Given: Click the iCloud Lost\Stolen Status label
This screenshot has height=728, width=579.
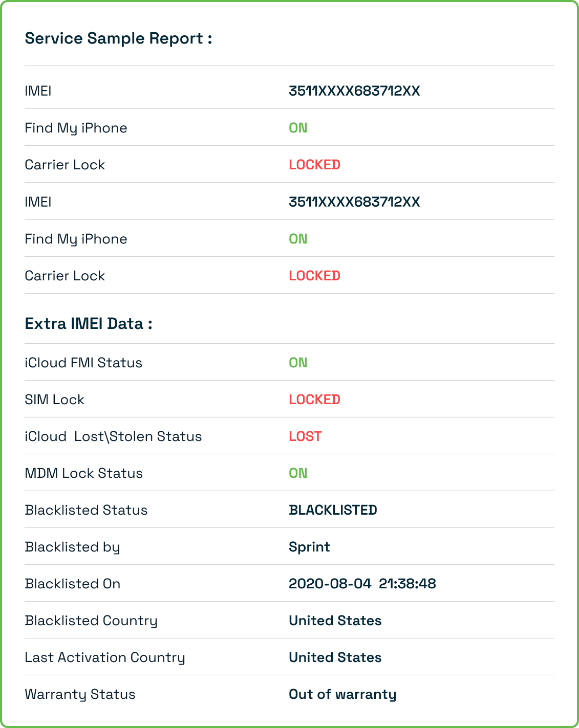Looking at the screenshot, I should 113,436.
